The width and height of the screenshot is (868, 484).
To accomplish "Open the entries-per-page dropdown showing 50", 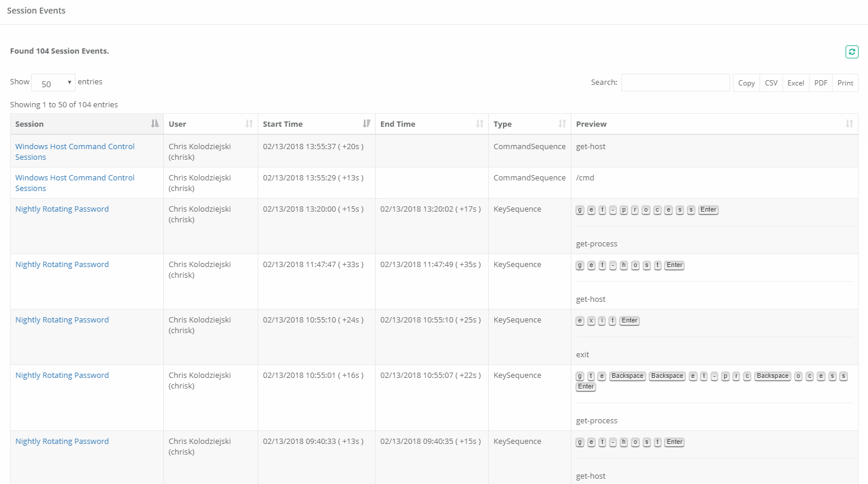I will point(53,83).
